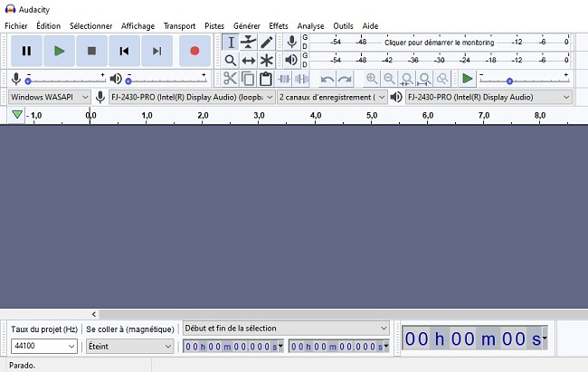588x372 pixels.
Task: Select the Time Shift tool
Action: (x=248, y=60)
